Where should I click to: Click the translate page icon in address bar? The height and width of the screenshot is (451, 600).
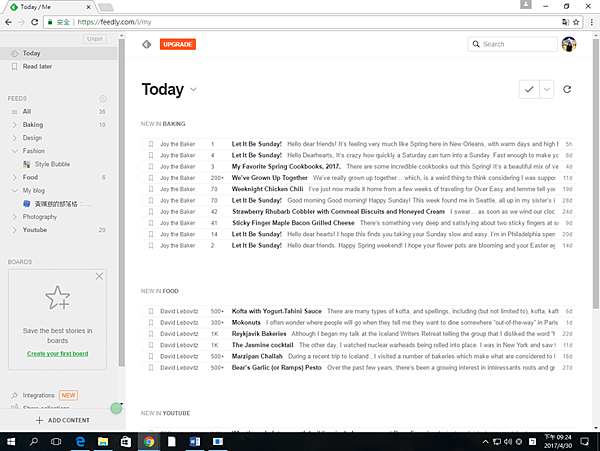click(x=565, y=22)
